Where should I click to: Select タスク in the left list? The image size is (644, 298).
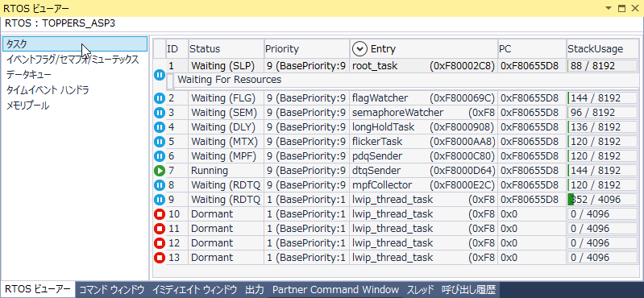pos(74,44)
